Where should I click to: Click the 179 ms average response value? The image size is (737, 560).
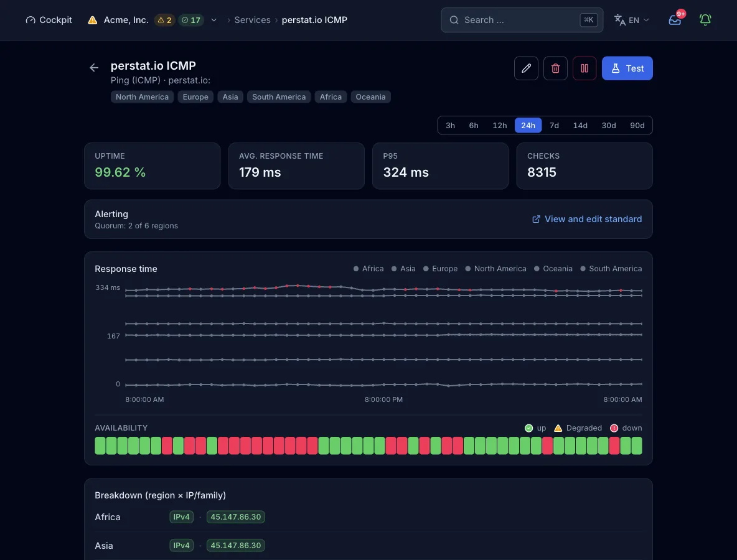coord(260,172)
